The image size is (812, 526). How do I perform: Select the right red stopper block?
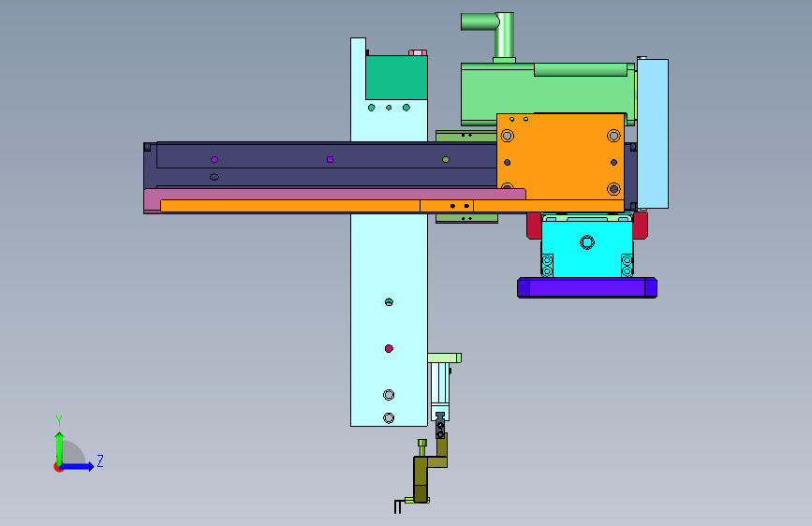pos(640,226)
